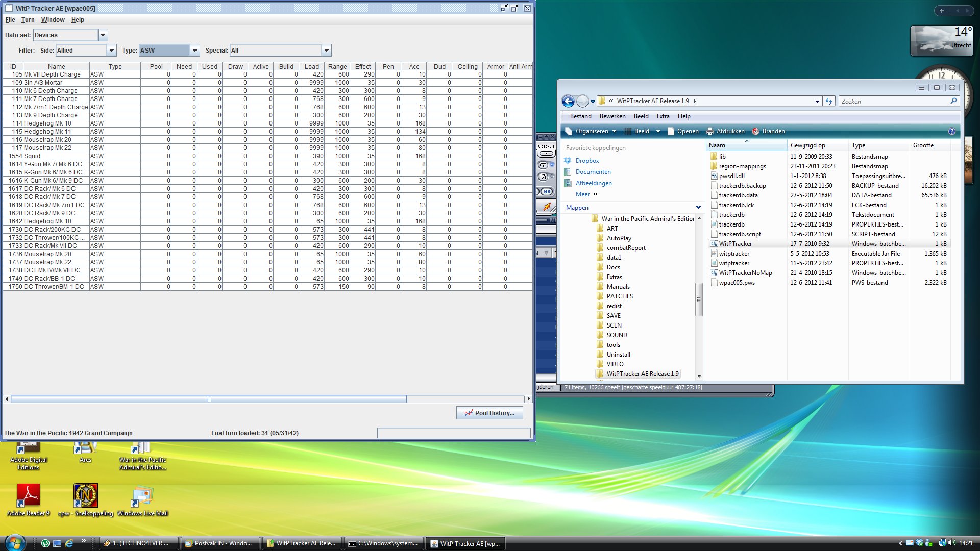Click the Afdrukken printer icon
980x551 pixels.
click(709, 131)
